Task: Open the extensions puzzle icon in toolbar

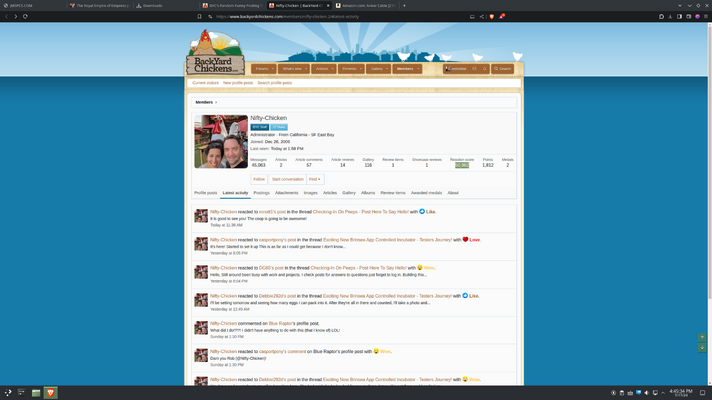Action: [x=661, y=16]
